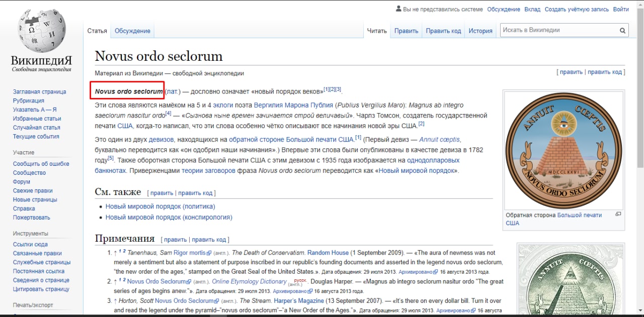Click the Wikipedia globe logo
Image resolution: width=644 pixels, height=317 pixels.
pyautogui.click(x=41, y=32)
